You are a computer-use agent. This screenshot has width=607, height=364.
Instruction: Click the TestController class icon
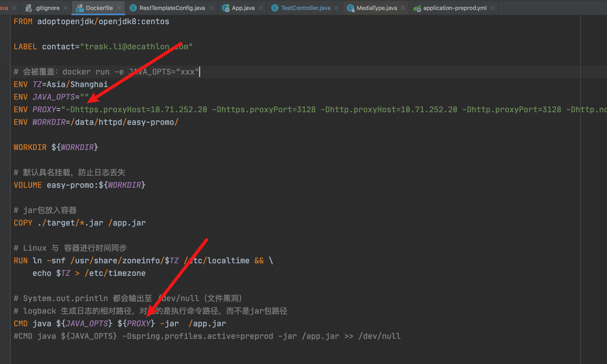tap(275, 8)
